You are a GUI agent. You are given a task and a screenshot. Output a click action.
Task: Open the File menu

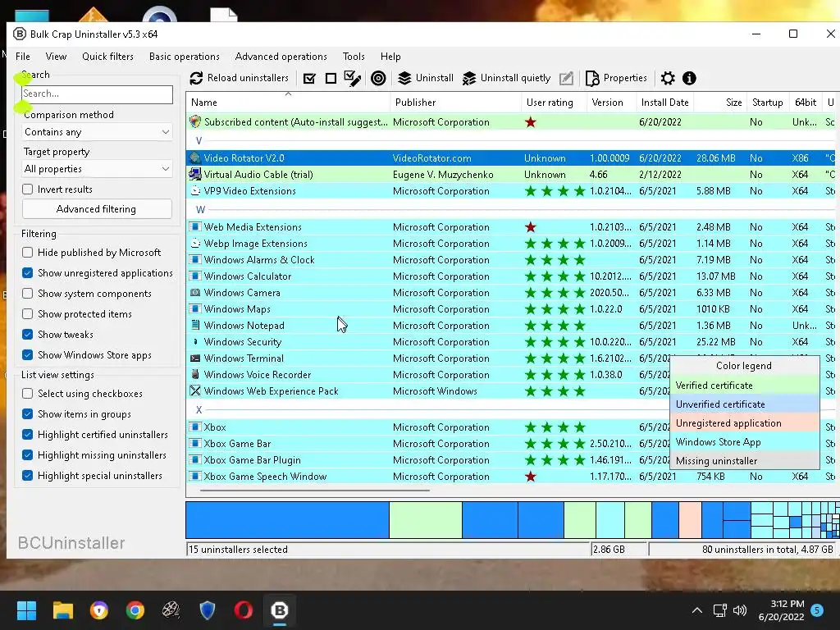(x=22, y=57)
